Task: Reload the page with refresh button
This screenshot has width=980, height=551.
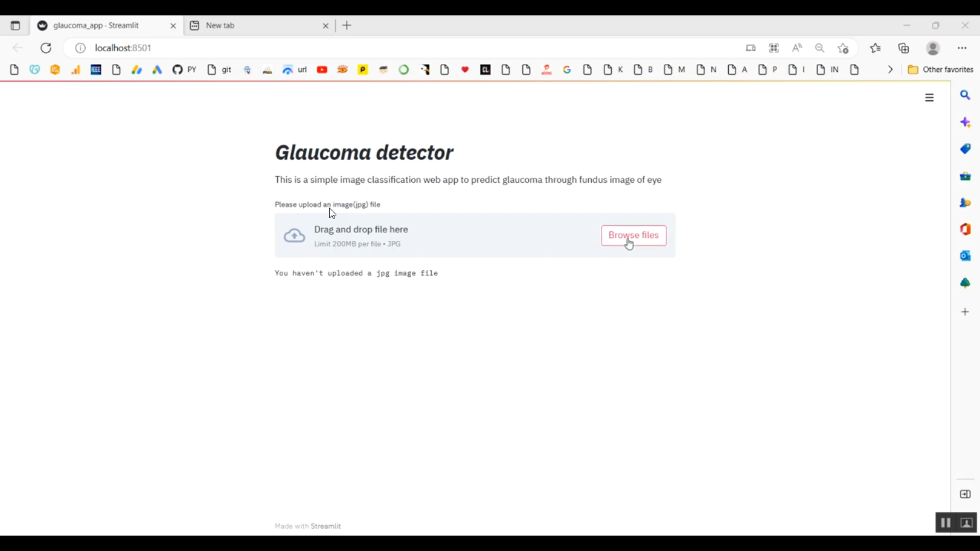Action: click(46, 48)
